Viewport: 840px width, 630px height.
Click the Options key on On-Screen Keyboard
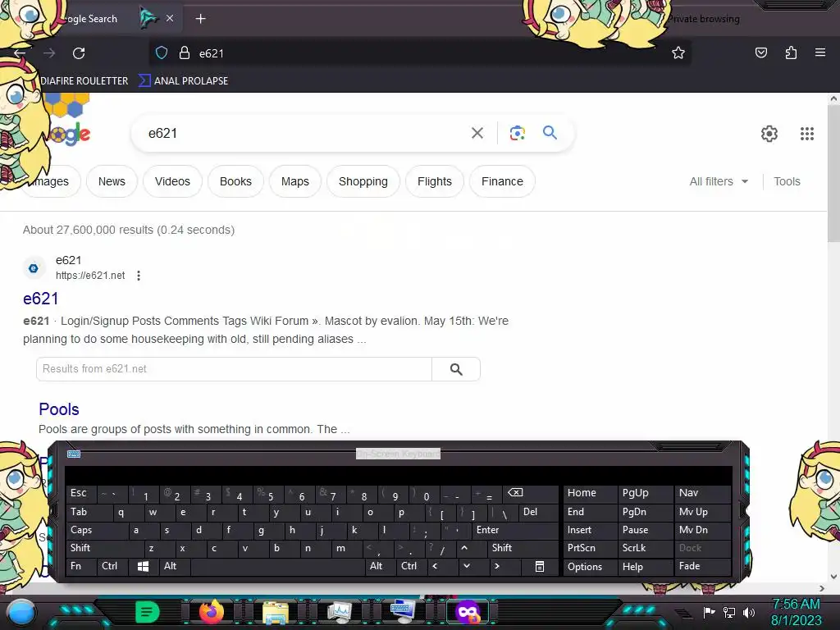point(591,566)
